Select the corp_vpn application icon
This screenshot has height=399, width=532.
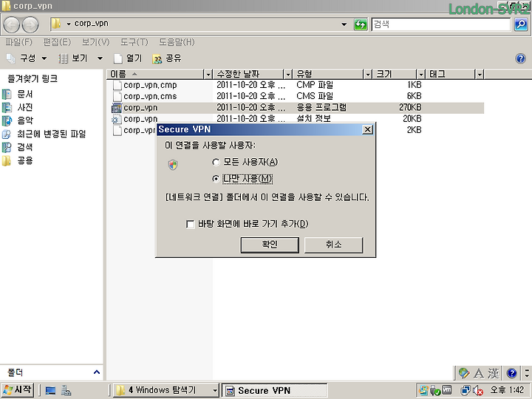tap(117, 108)
